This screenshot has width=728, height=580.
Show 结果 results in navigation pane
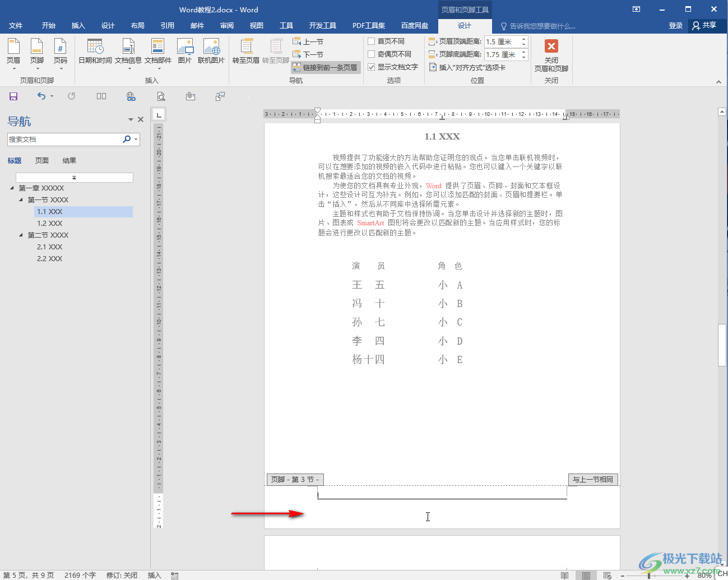coord(69,160)
